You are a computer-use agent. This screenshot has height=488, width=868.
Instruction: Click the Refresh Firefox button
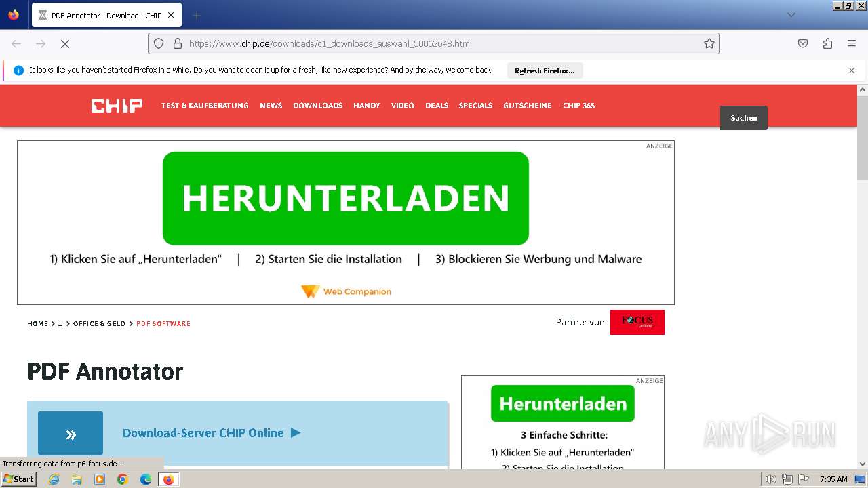pos(545,70)
